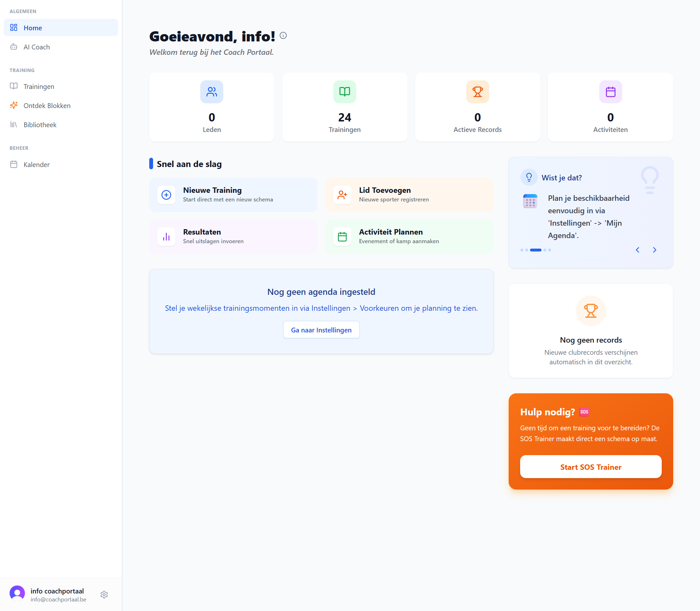Open the Kalender calendar icon in sidebar
This screenshot has width=700, height=611.
point(14,164)
